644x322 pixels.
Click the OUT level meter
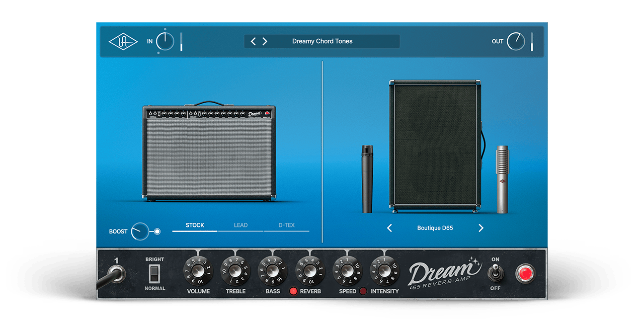[532, 42]
